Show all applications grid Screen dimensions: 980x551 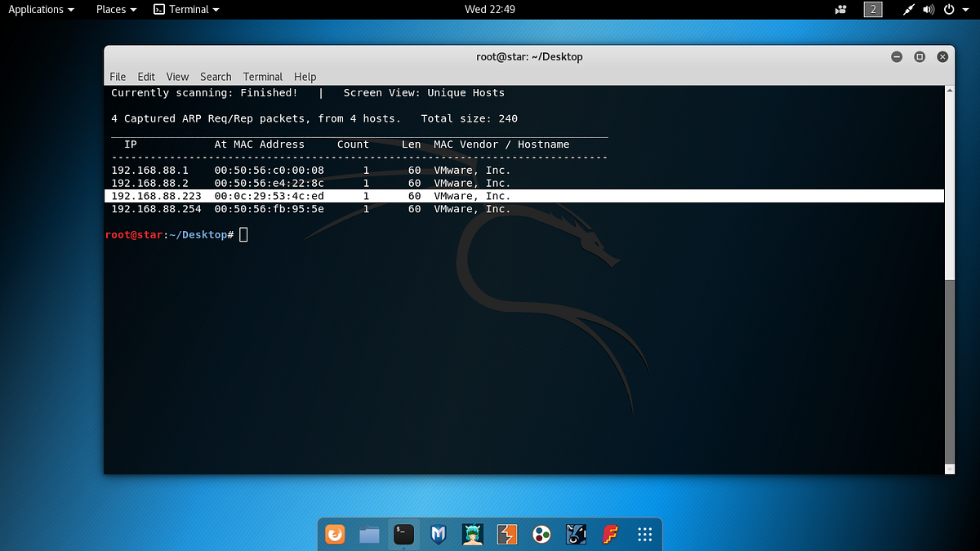644,535
